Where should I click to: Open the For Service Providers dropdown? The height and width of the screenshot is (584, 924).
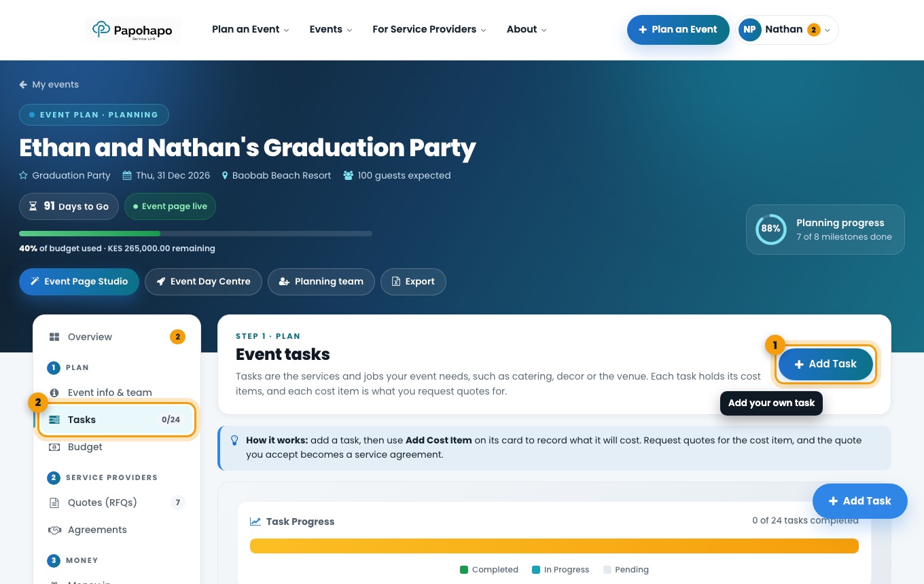(x=429, y=29)
